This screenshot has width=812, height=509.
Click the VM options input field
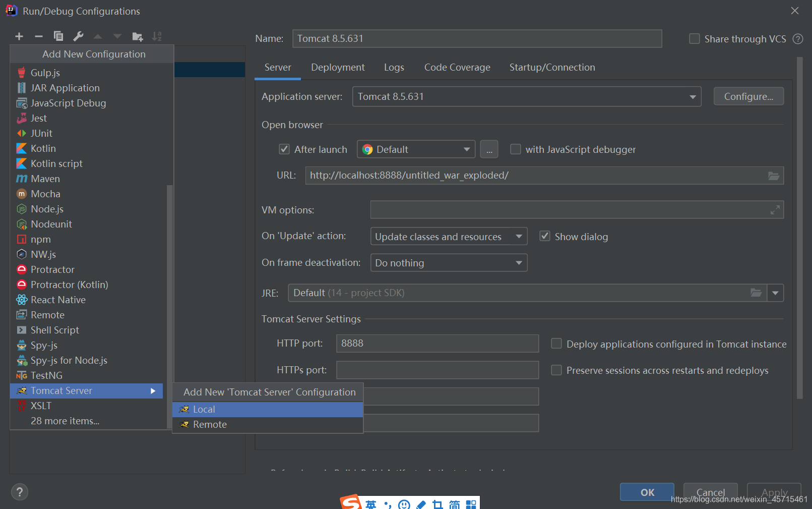click(x=577, y=210)
